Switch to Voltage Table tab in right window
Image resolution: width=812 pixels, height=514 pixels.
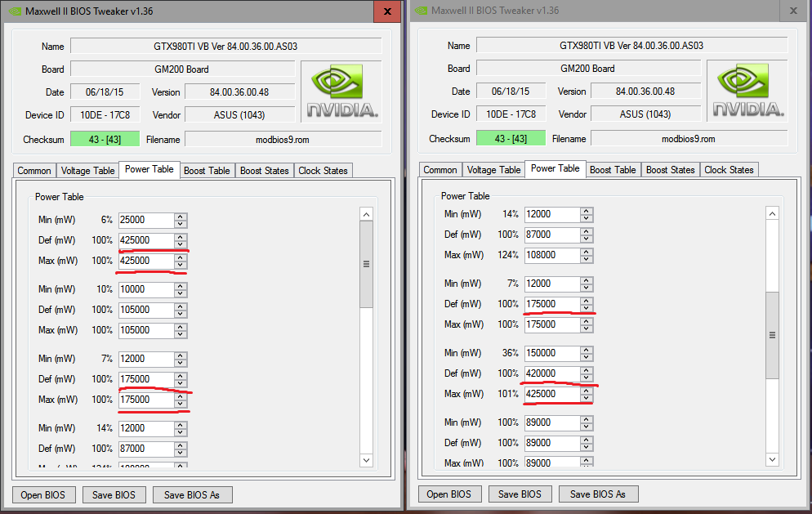(493, 169)
